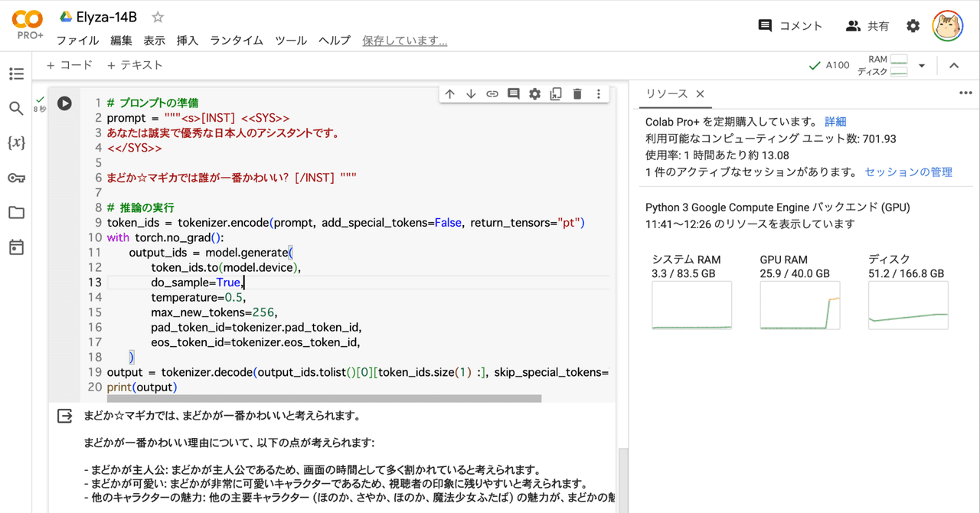980x513 pixels.
Task: Open the Secrets panel with the key icon
Action: [x=16, y=178]
